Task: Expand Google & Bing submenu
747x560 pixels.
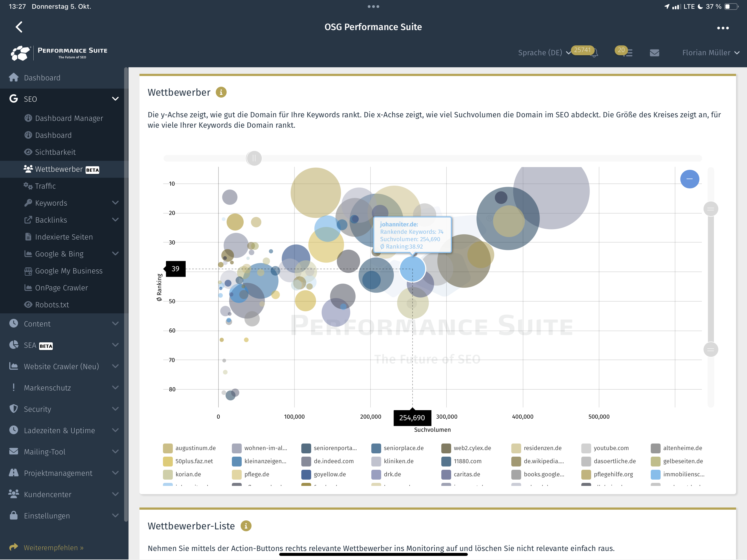Action: coord(115,253)
